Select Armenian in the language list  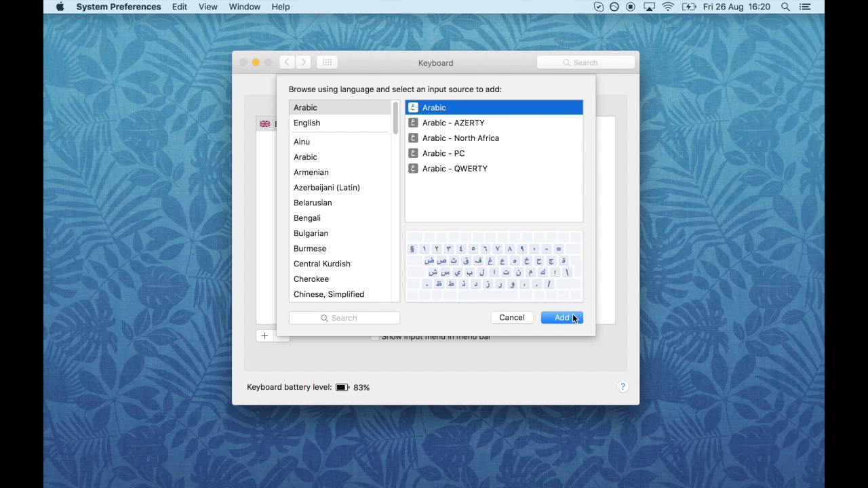coord(340,172)
